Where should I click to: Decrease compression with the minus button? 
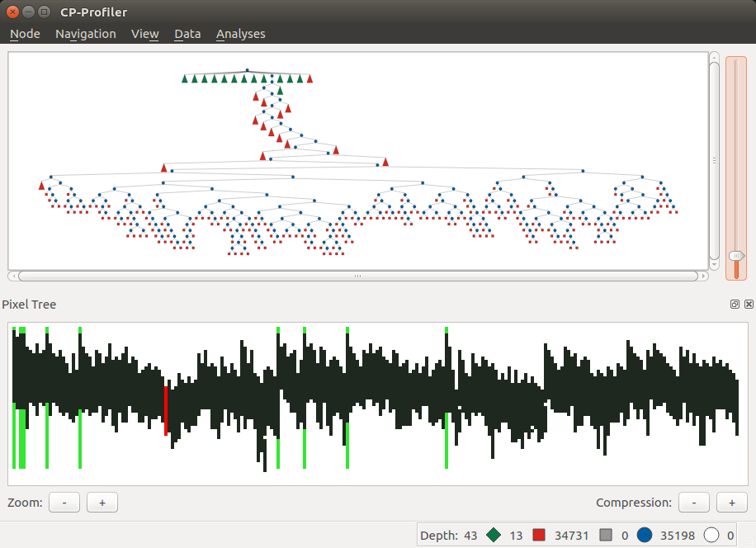click(693, 502)
